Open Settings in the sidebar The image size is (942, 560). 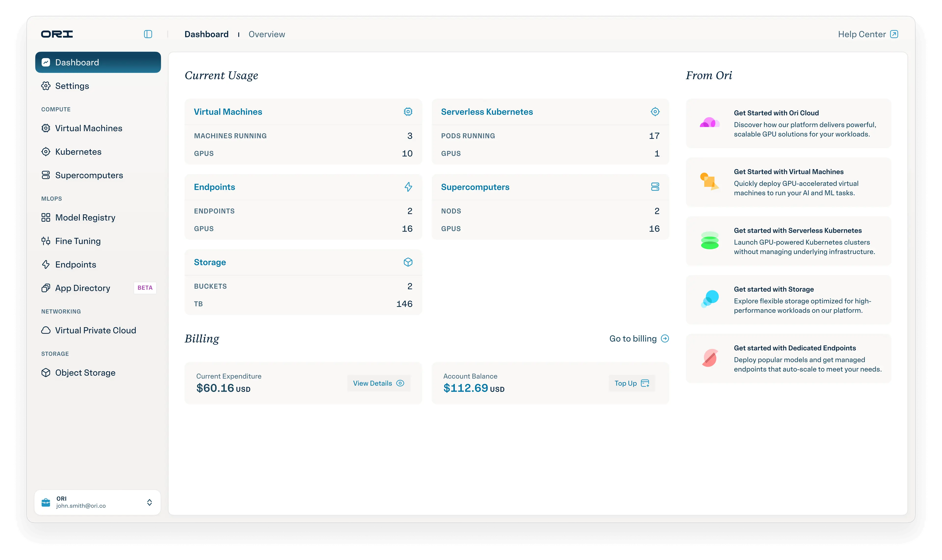[x=72, y=86]
